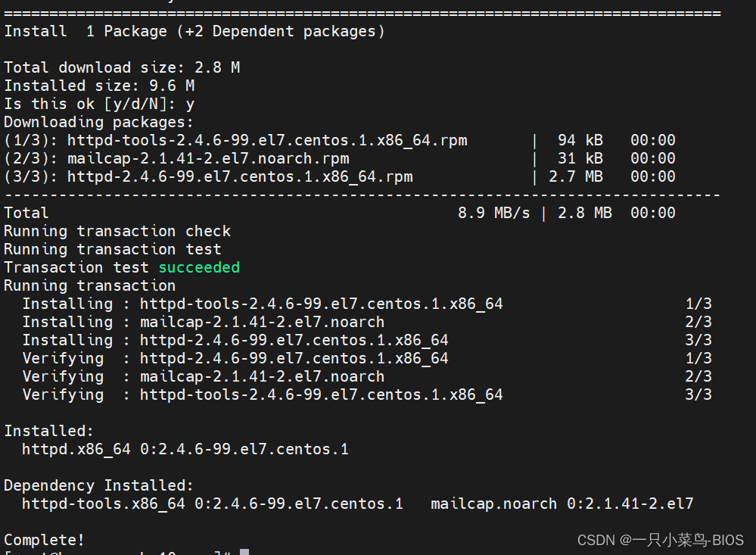Click the Verifying httpd-2.4.6-99 line
This screenshot has width=756, height=555.
pos(367,359)
